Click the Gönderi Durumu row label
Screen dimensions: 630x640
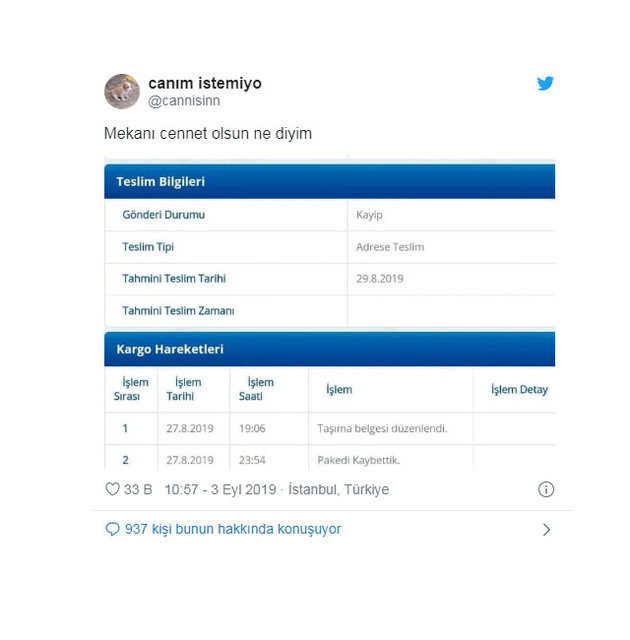click(164, 215)
